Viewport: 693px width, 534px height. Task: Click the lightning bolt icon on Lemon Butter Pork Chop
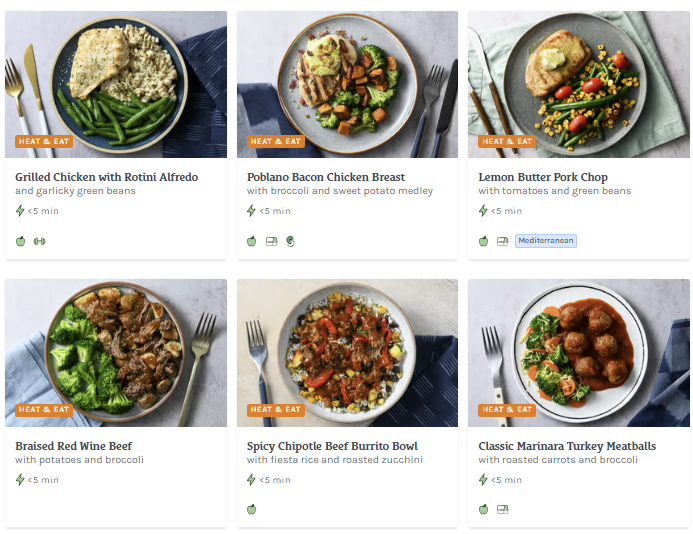(x=483, y=211)
